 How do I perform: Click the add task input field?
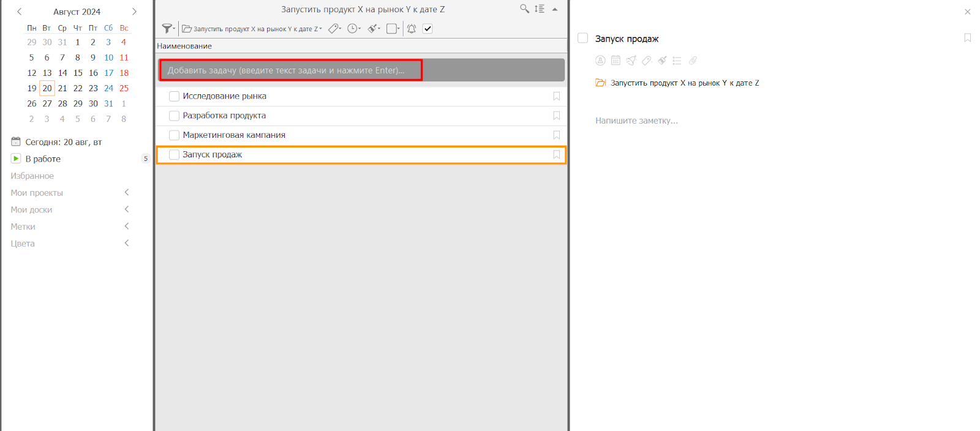(x=361, y=70)
